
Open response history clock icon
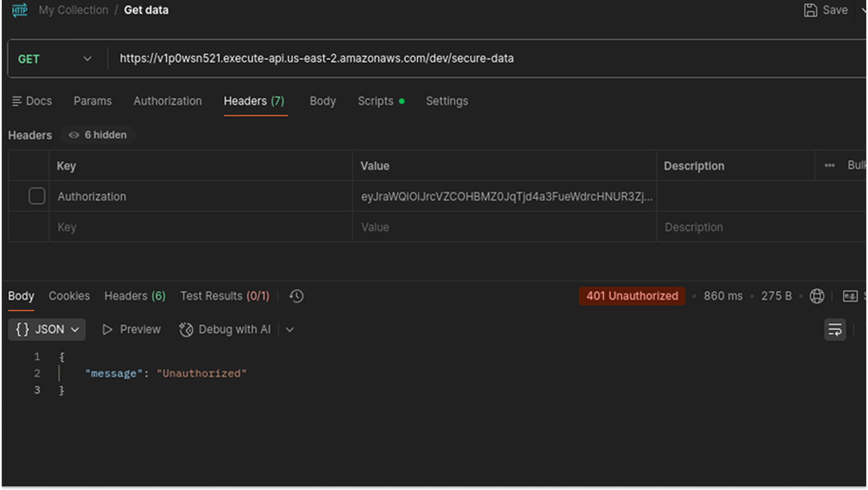(296, 296)
